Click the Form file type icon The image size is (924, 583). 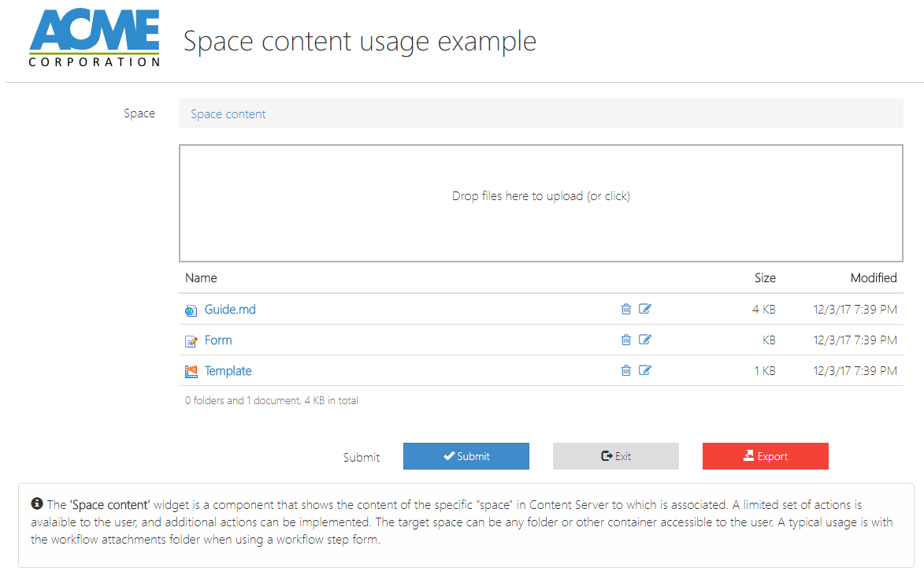pos(191,341)
